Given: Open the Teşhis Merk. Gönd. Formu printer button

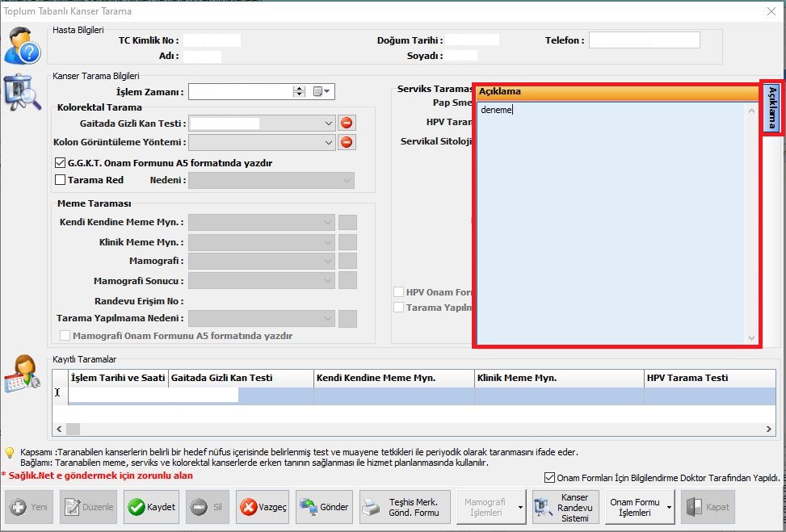Looking at the screenshot, I should (405, 507).
